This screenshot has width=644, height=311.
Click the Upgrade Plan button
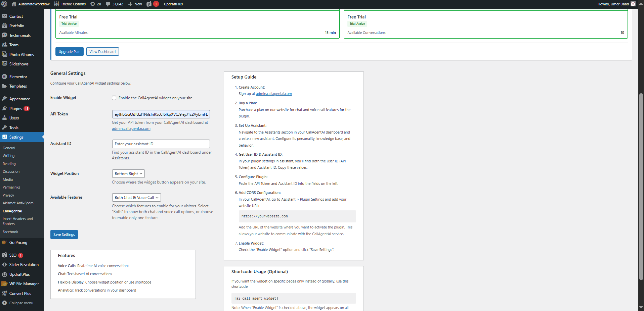tap(69, 51)
